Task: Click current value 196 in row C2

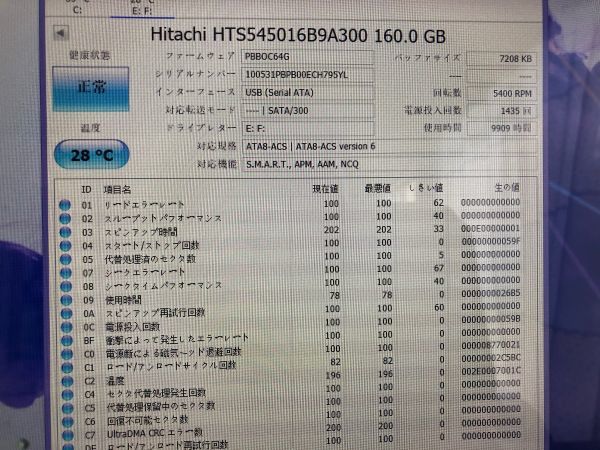Action: click(333, 375)
